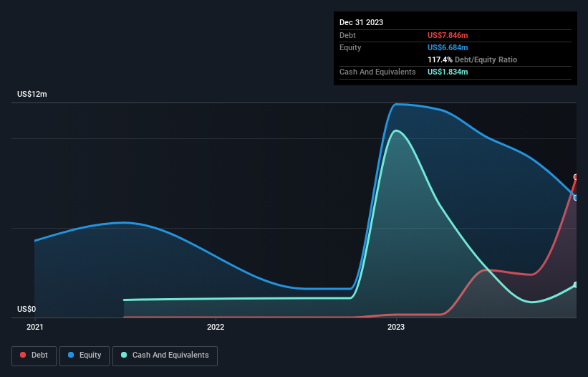Click the US$1.834m cash value

448,72
